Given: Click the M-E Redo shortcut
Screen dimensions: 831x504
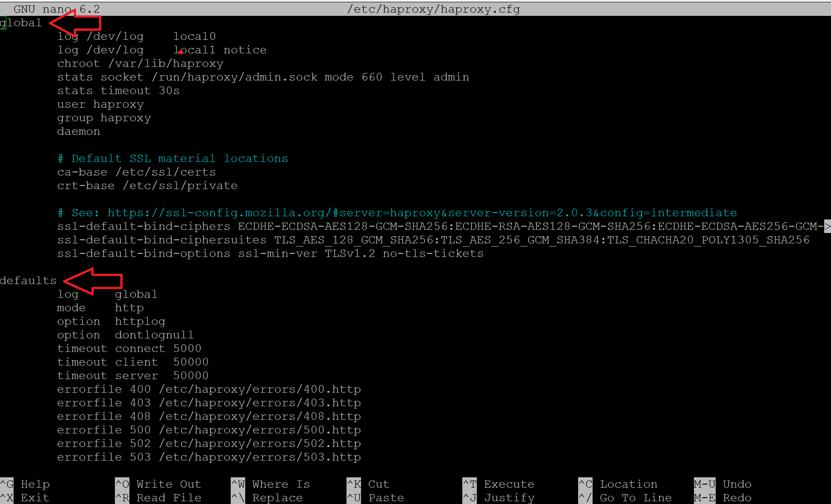Looking at the screenshot, I should click(723, 498).
